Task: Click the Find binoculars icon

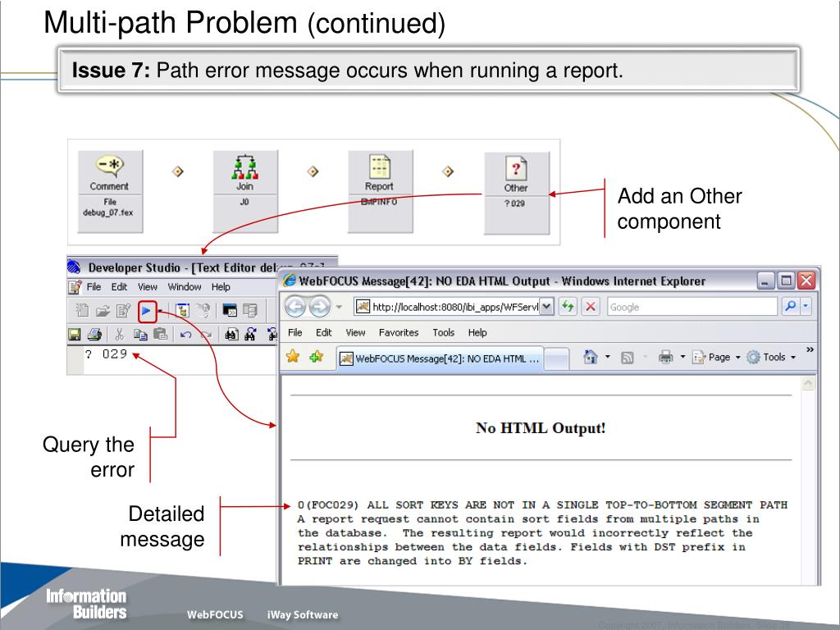Action: click(231, 335)
